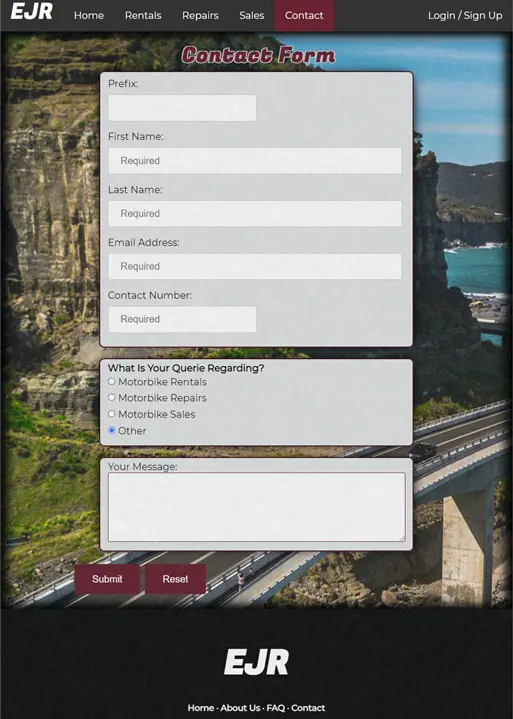513x719 pixels.
Task: Reset the contact form
Action: (x=175, y=579)
